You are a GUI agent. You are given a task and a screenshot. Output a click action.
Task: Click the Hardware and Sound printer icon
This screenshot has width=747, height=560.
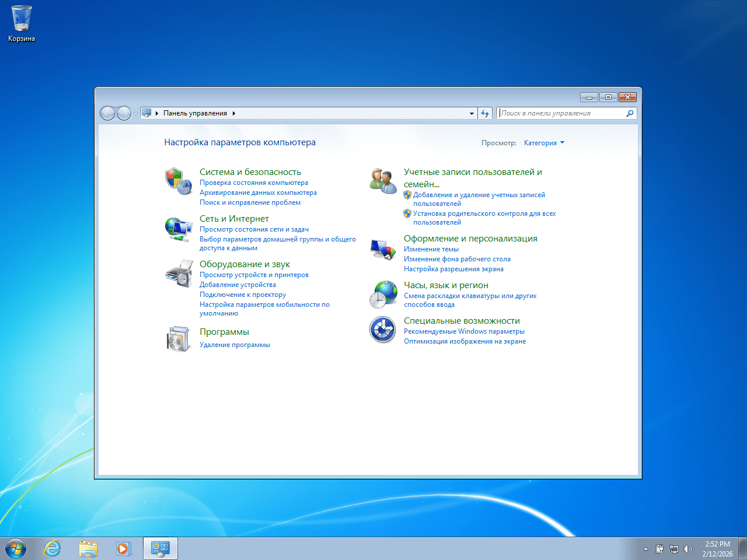[x=179, y=274]
